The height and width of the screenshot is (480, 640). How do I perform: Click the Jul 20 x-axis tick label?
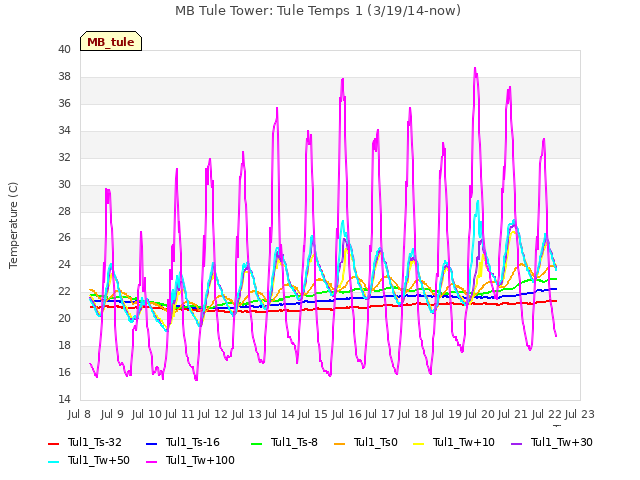pos(479,414)
